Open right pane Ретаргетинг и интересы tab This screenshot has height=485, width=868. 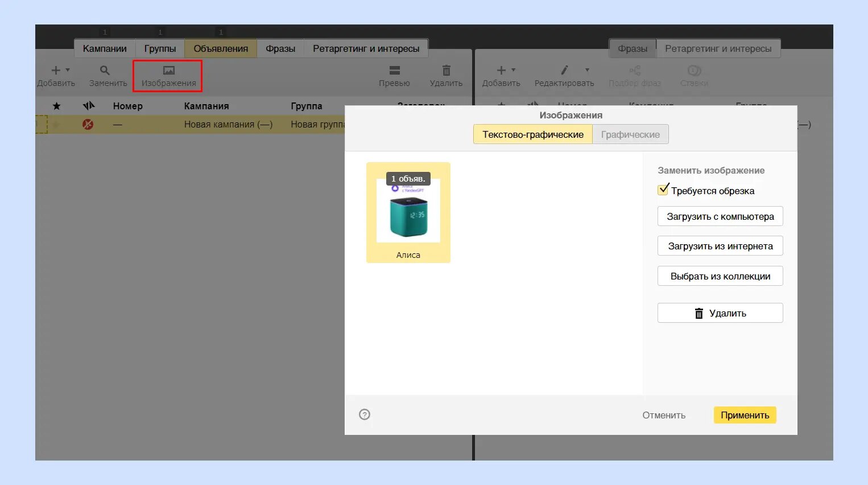coord(718,48)
